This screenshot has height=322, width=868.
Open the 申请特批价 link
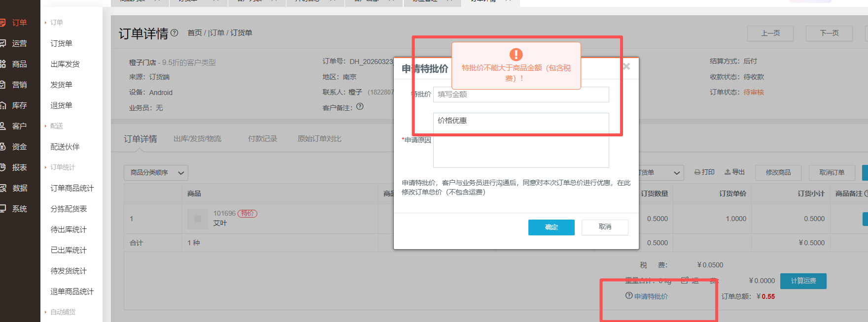651,296
